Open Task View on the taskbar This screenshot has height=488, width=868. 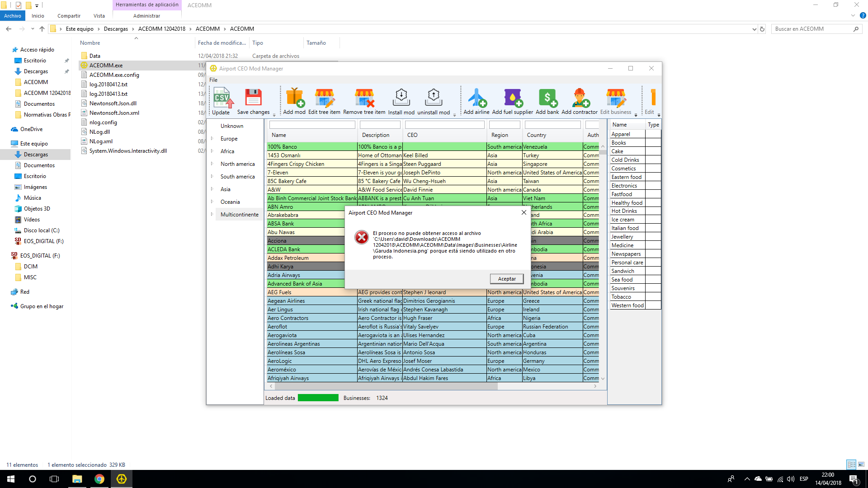pyautogui.click(x=54, y=479)
